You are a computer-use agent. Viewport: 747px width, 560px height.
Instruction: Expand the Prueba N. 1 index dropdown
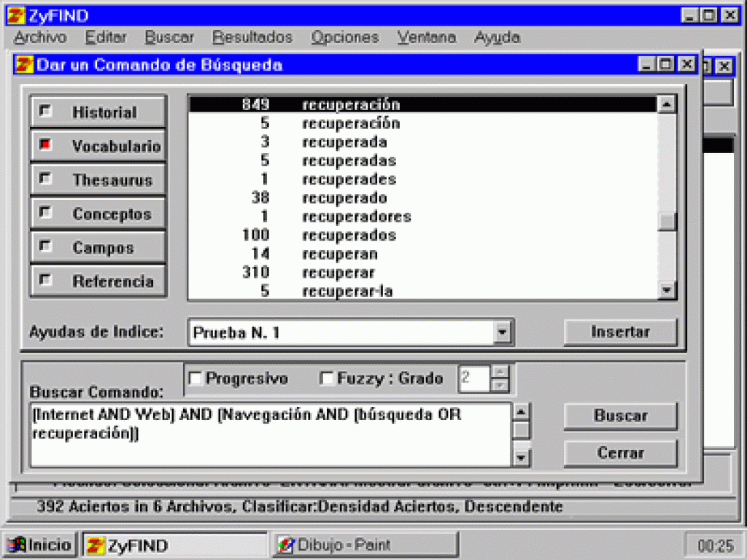(x=502, y=333)
